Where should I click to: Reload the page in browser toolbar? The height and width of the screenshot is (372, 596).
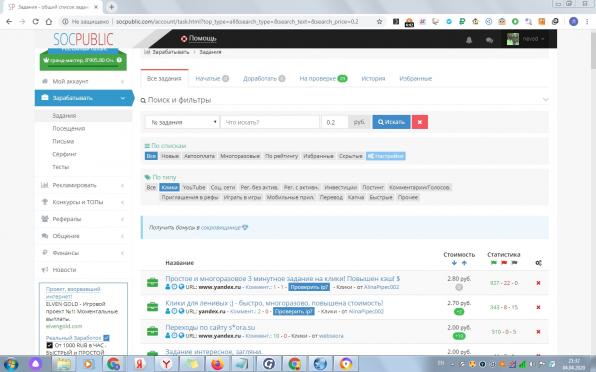35,22
